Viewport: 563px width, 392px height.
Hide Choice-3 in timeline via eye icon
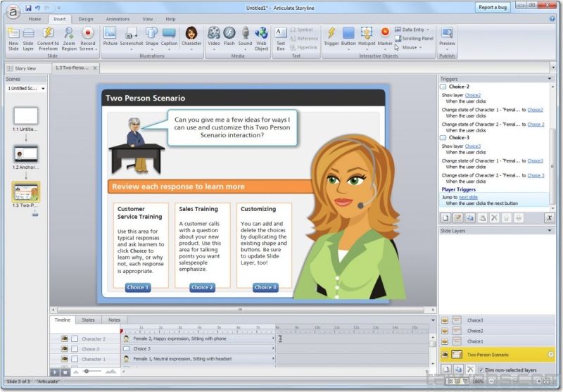[64, 348]
